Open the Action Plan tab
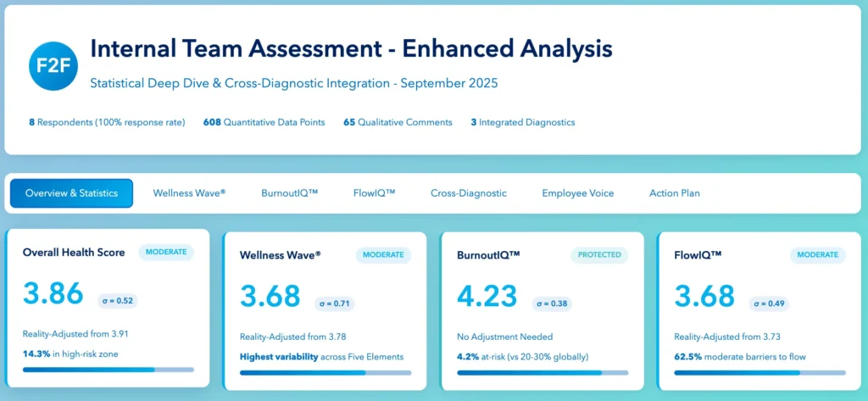 point(675,193)
